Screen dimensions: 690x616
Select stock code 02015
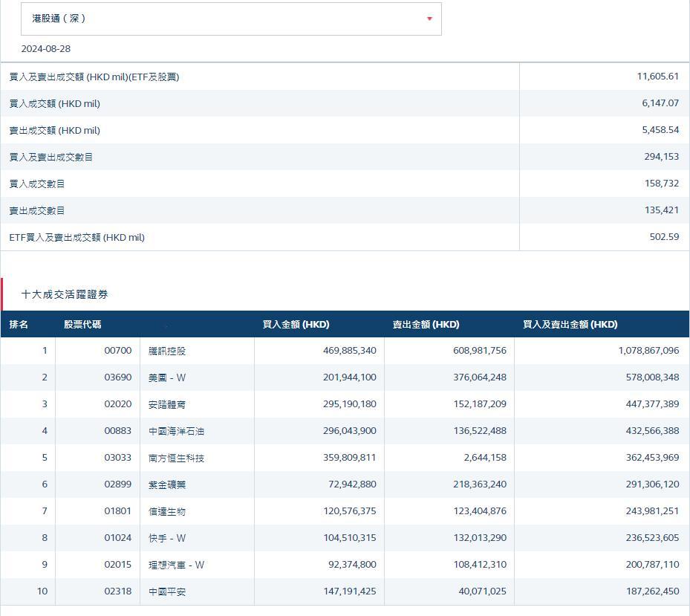click(117, 565)
